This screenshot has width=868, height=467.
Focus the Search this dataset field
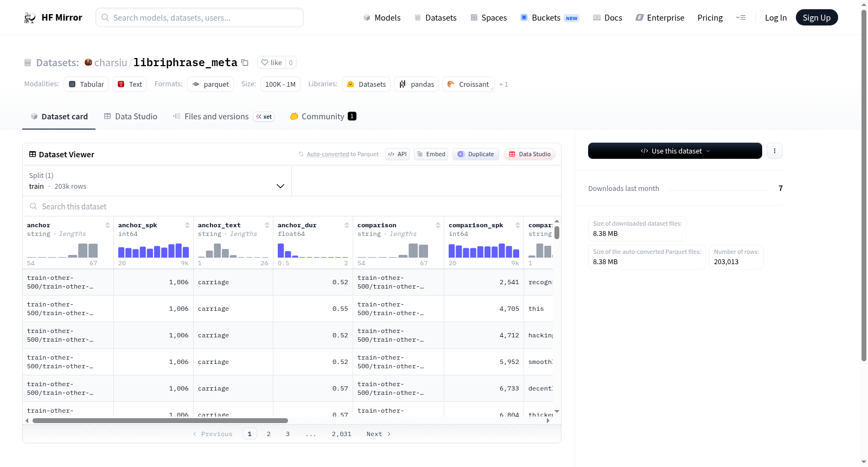point(292,207)
